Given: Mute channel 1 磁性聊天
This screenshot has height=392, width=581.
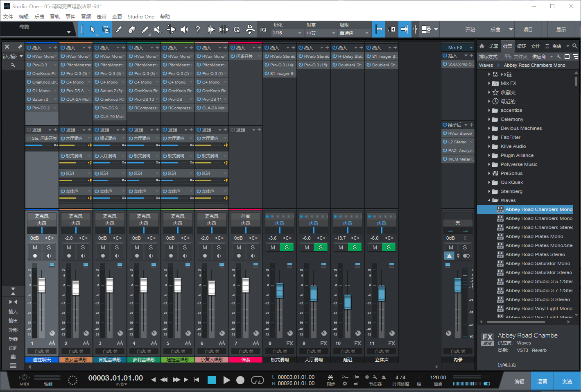Looking at the screenshot, I should pyautogui.click(x=35, y=247).
